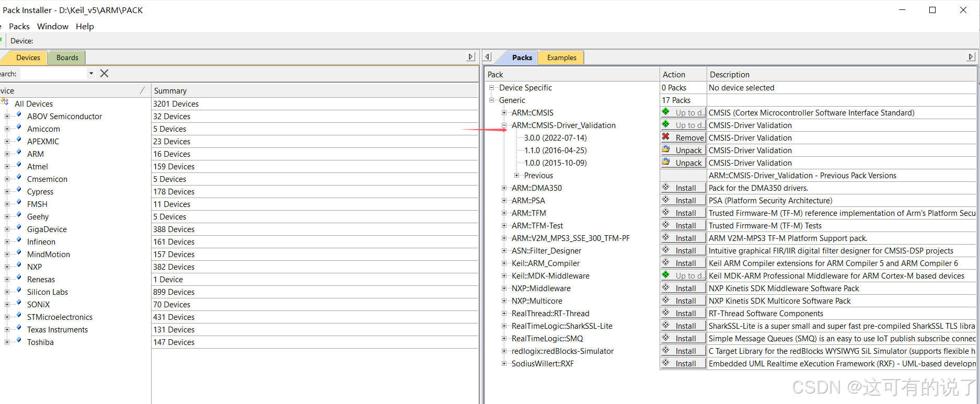
Task: Expand the ARM::TFM pack node
Action: point(504,213)
